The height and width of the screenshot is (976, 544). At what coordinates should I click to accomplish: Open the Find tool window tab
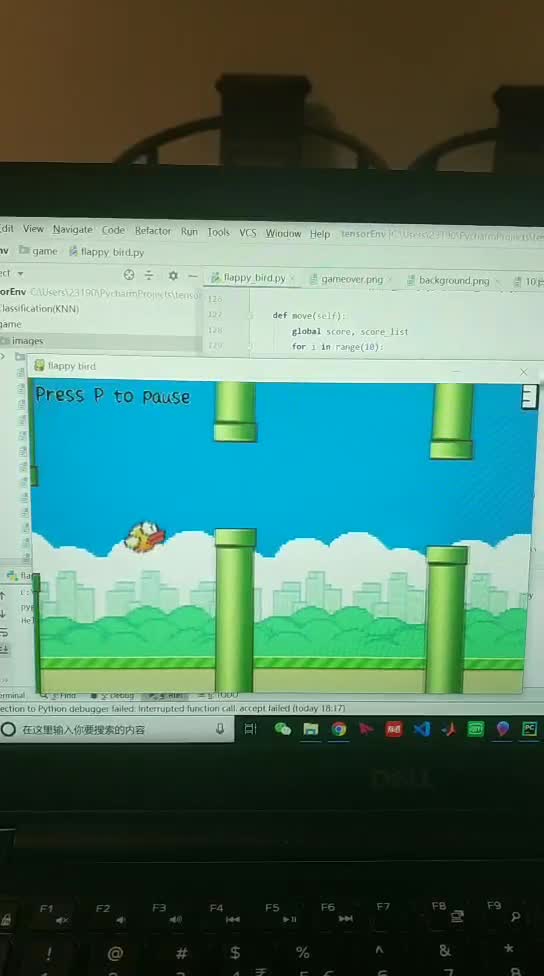click(61, 695)
